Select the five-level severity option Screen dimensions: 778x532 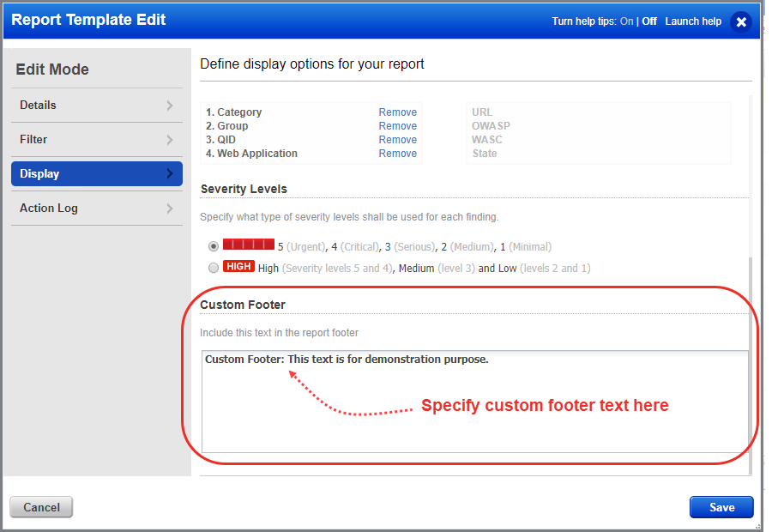[213, 245]
